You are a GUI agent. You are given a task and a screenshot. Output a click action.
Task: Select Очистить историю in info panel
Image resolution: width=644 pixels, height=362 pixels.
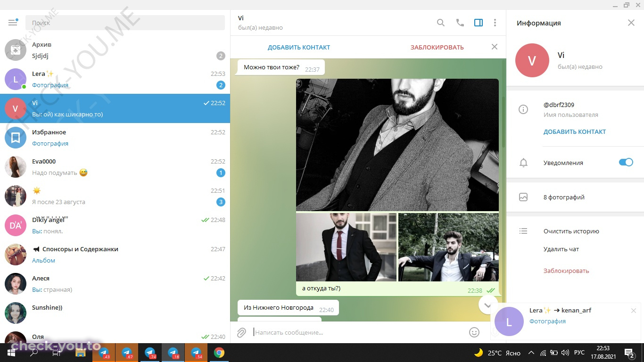click(x=571, y=231)
